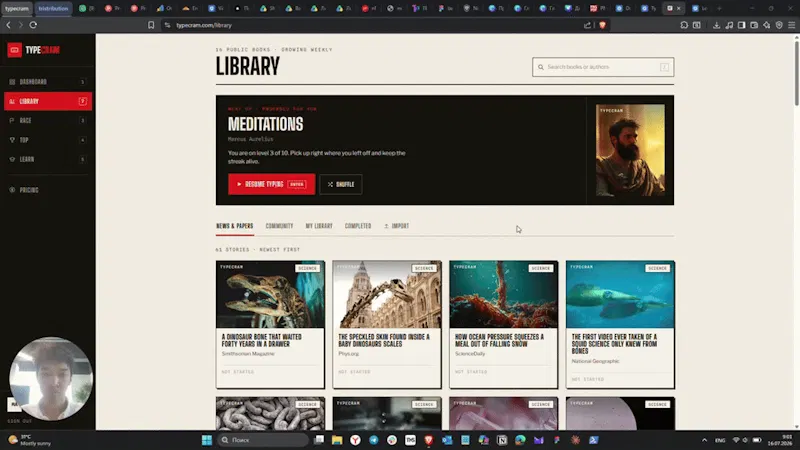Go back in browser
The height and width of the screenshot is (450, 800).
coord(8,25)
